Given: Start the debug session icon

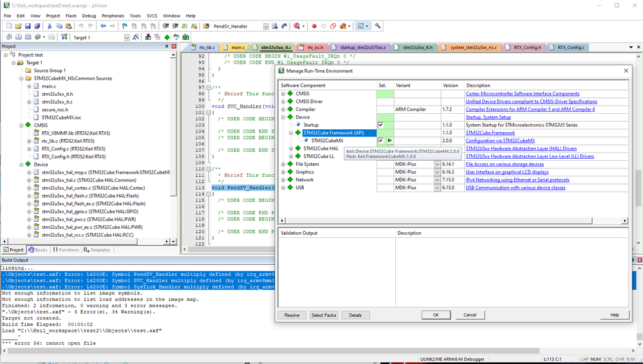Looking at the screenshot, I should click(297, 26).
